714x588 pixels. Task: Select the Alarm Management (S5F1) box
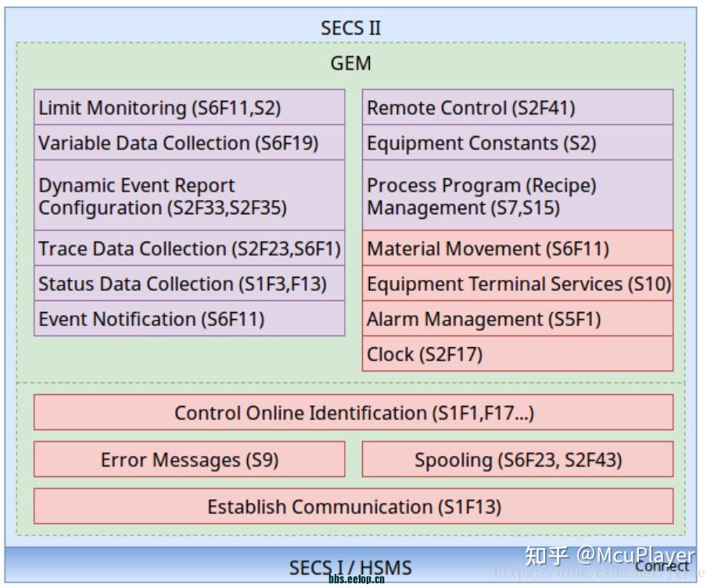(518, 318)
